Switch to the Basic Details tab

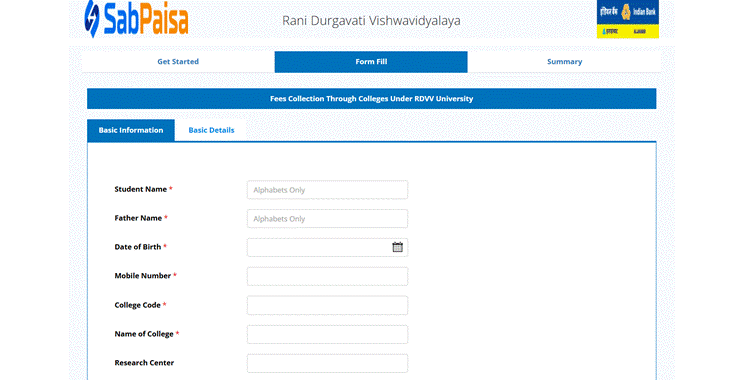211,130
